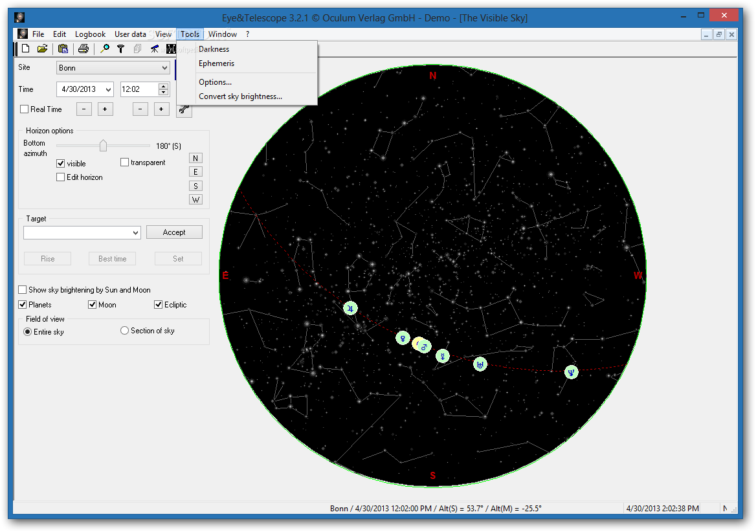This screenshot has width=756, height=532.
Task: Click the second plus time step button
Action: [x=162, y=109]
